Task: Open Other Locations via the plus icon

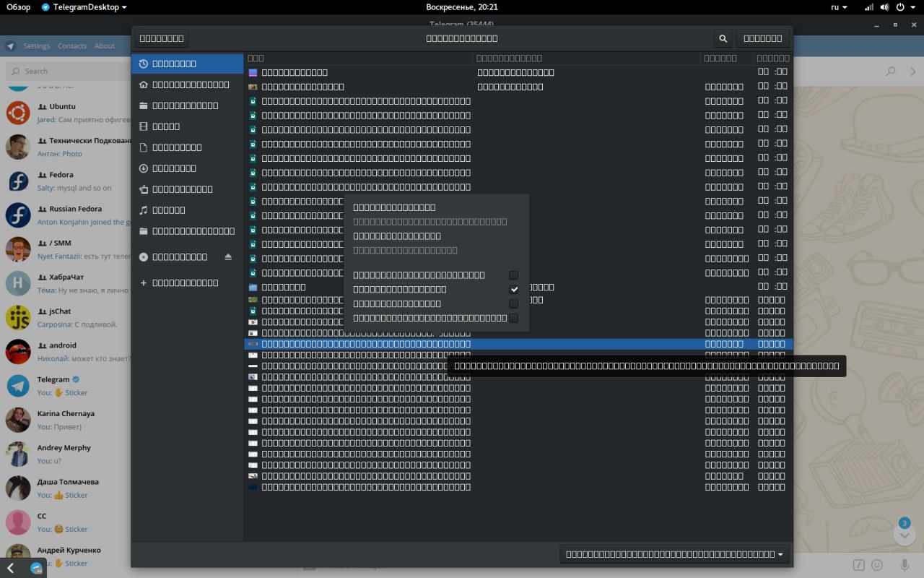Action: click(x=187, y=282)
